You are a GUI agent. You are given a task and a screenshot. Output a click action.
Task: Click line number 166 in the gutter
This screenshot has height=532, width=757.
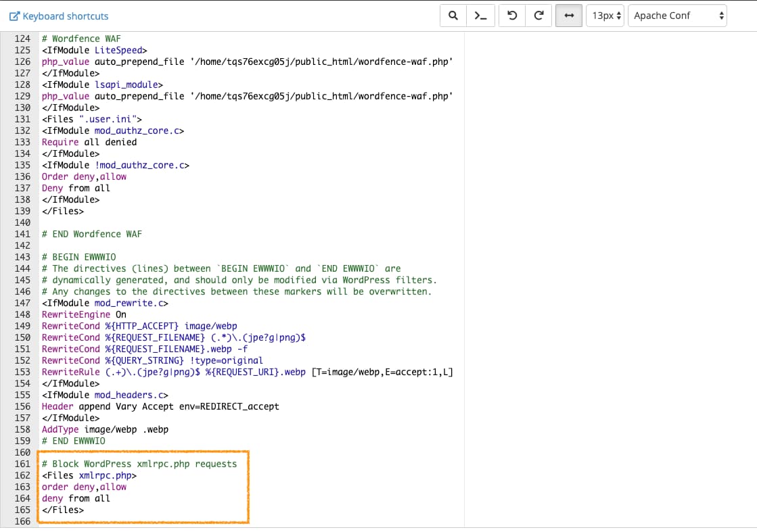(22, 521)
